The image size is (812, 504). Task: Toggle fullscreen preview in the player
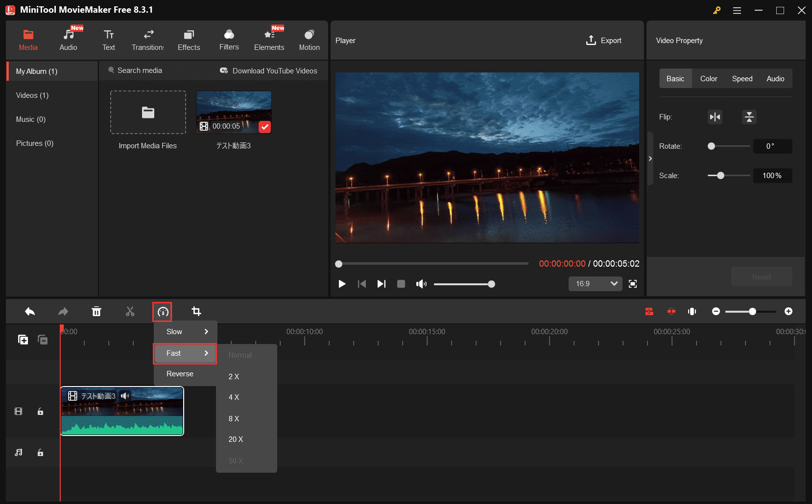[x=633, y=284]
